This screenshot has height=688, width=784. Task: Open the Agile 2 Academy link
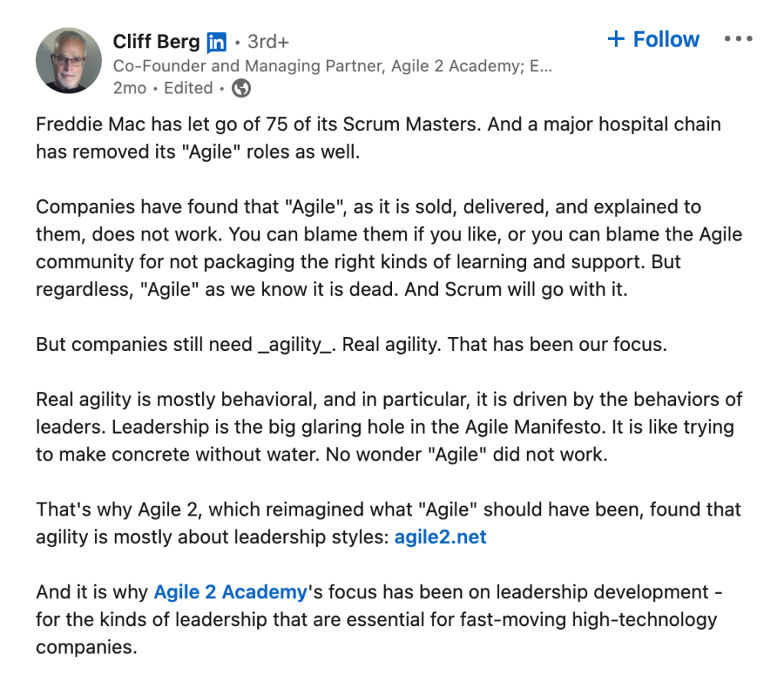pyautogui.click(x=230, y=592)
